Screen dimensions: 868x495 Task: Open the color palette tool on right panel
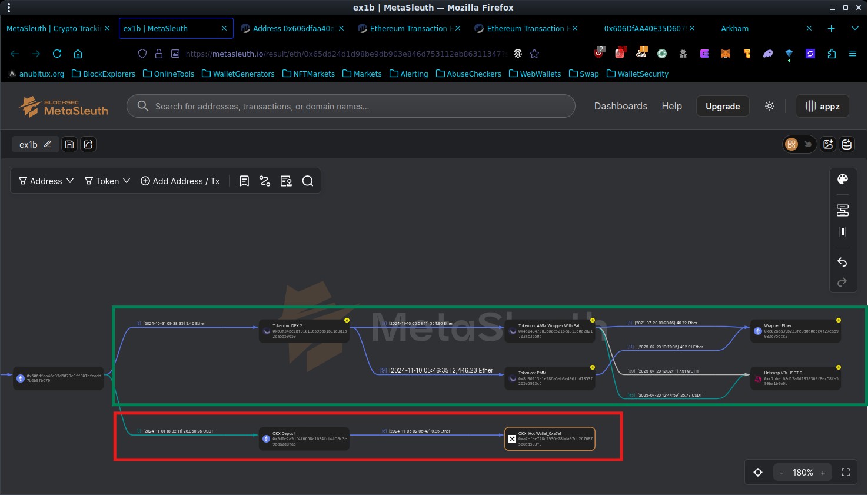pos(843,180)
